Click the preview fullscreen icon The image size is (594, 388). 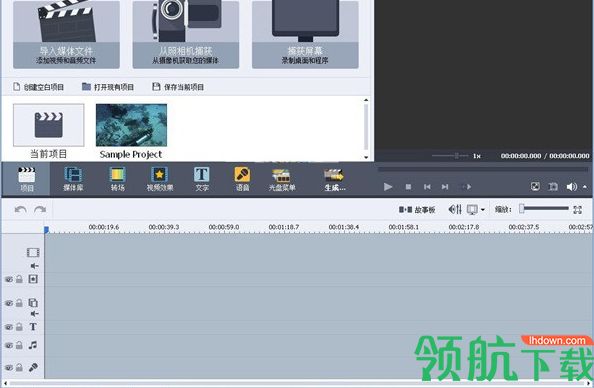(535, 186)
